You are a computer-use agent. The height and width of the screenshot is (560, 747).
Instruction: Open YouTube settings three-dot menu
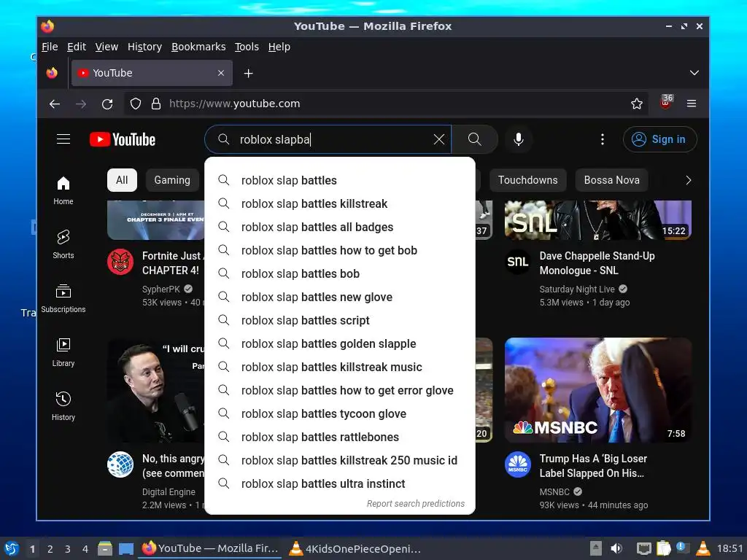(x=602, y=139)
